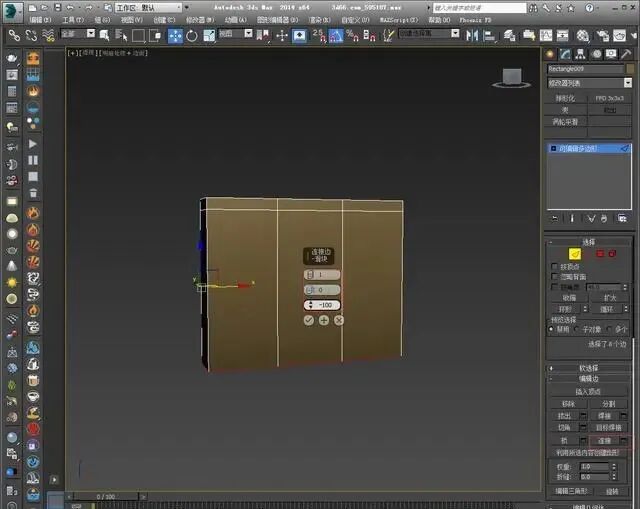
Task: Click the Mirror tool icon
Action: 472,36
